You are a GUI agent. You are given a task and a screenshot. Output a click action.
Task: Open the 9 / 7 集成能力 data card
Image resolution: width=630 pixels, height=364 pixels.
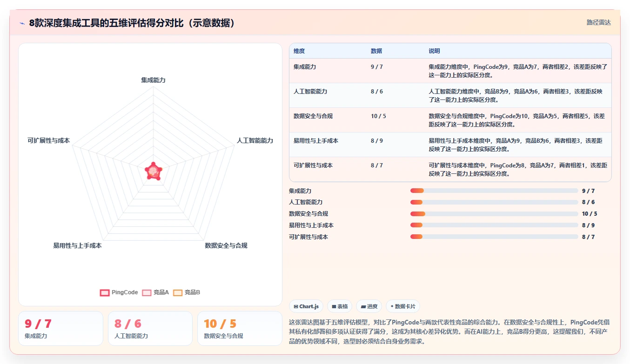(60, 328)
